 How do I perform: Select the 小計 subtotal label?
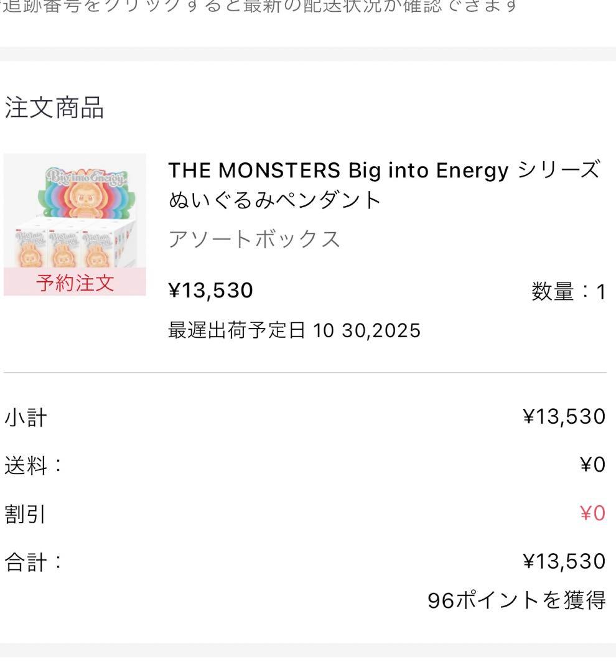tap(26, 417)
